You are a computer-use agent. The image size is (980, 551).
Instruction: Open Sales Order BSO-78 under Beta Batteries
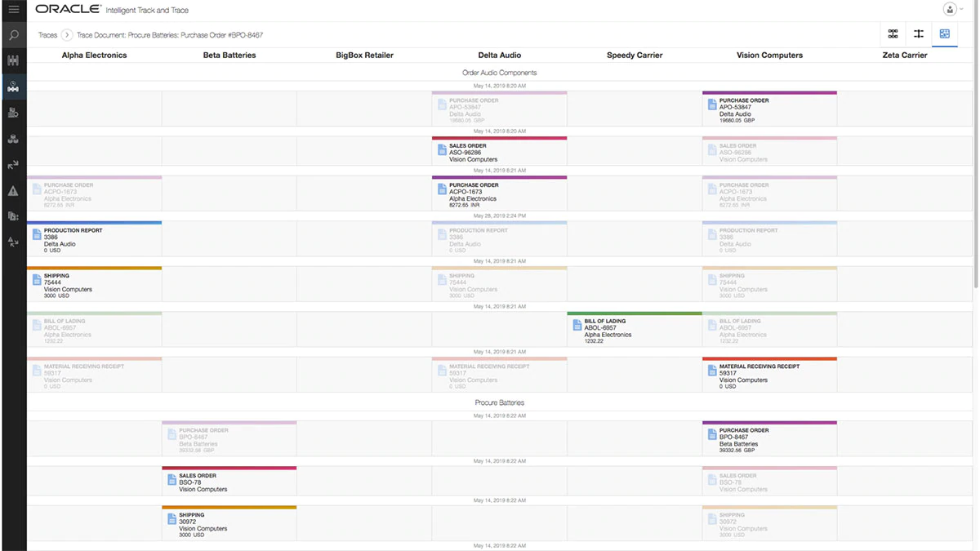click(x=229, y=482)
